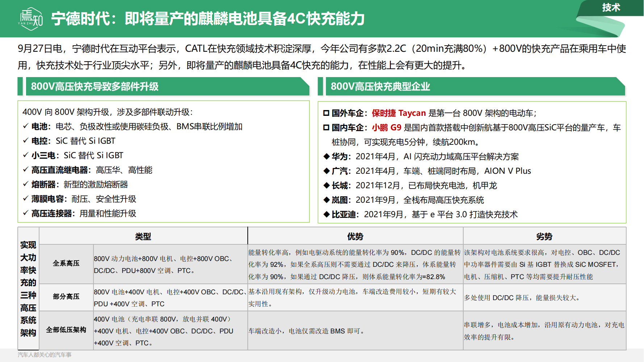Click the 电控: SiC 替代 Si IGBT line
644x362 pixels.
point(69,141)
